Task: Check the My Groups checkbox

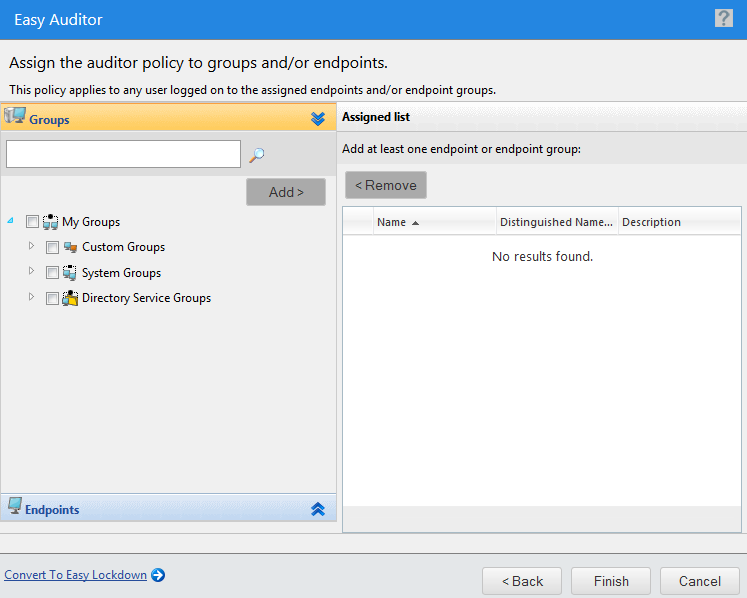Action: pos(32,222)
